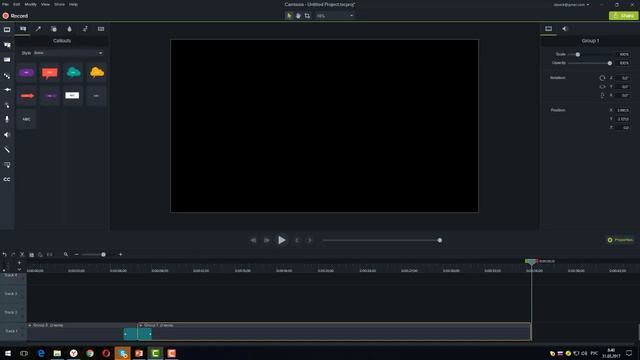Switch to the Keystroke callouts tab
The height and width of the screenshot is (360, 640).
(x=101, y=29)
